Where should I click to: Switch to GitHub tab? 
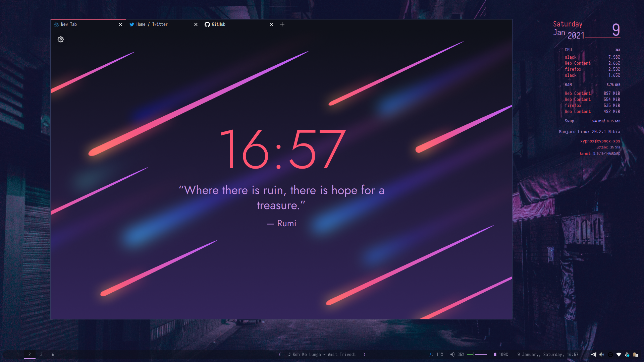pyautogui.click(x=218, y=24)
